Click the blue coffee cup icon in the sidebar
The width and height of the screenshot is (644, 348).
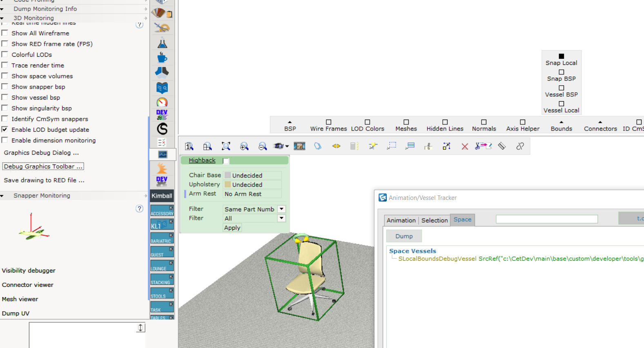point(162,57)
